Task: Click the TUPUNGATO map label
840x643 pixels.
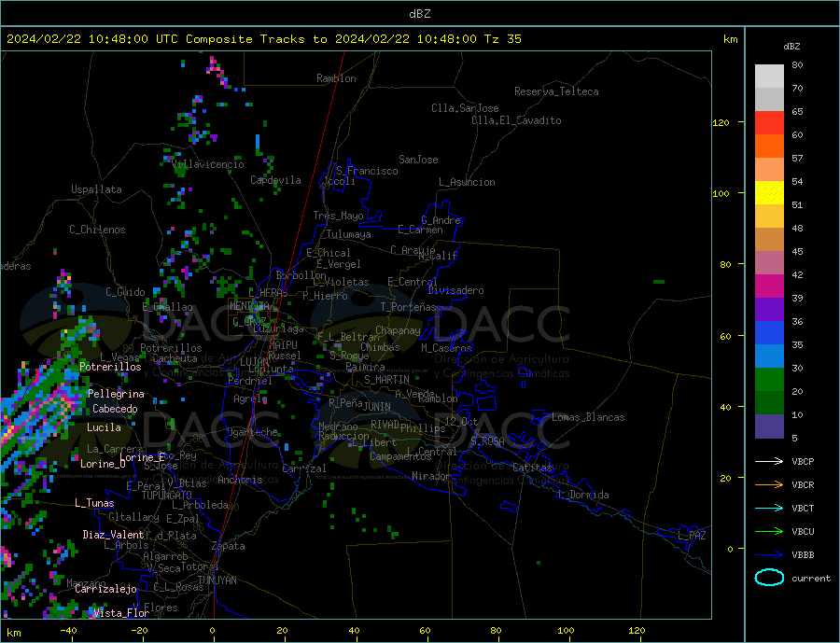Action: [166, 496]
